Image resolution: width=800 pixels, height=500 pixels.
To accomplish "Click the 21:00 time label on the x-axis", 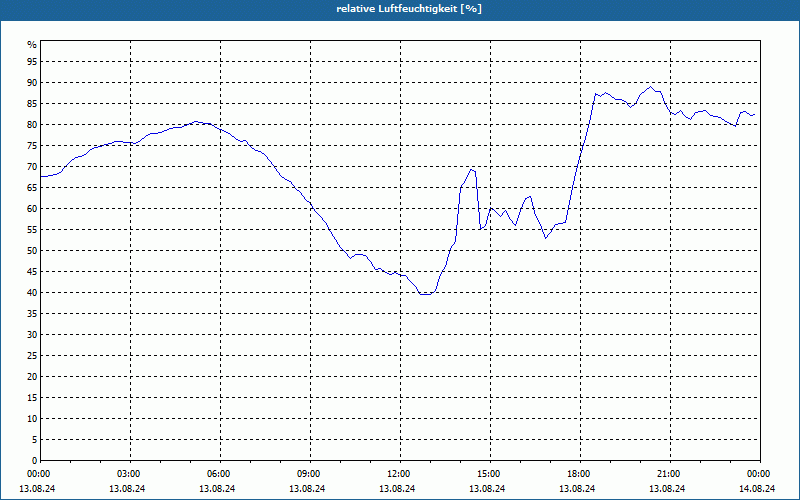I will point(667,474).
